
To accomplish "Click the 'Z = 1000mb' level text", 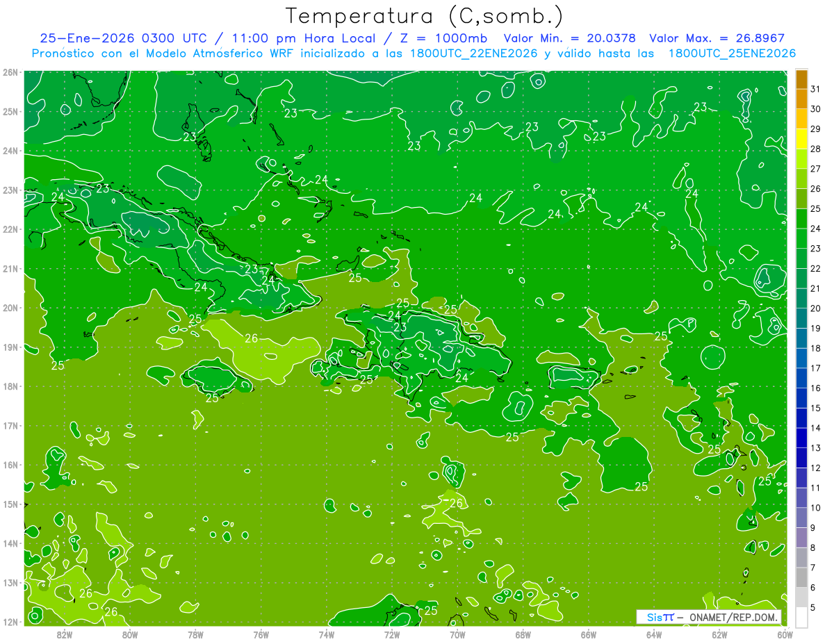I will coord(441,38).
